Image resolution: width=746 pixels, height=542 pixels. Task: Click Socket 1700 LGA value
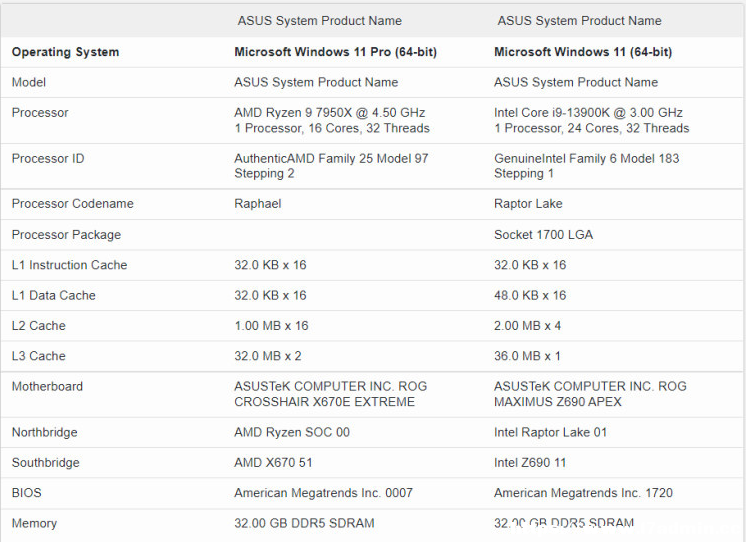click(543, 235)
